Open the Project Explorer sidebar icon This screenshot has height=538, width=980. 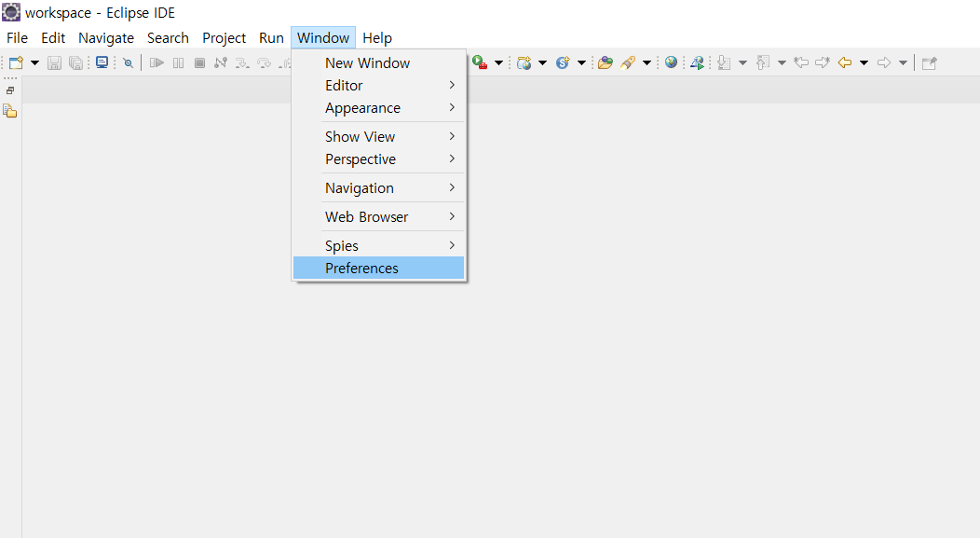(10, 111)
